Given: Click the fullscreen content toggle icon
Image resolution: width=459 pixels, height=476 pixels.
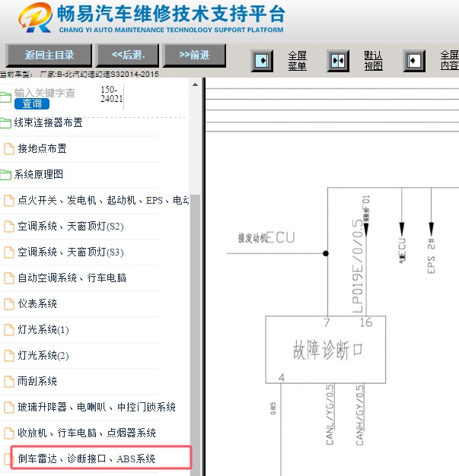Looking at the screenshot, I should [x=413, y=61].
